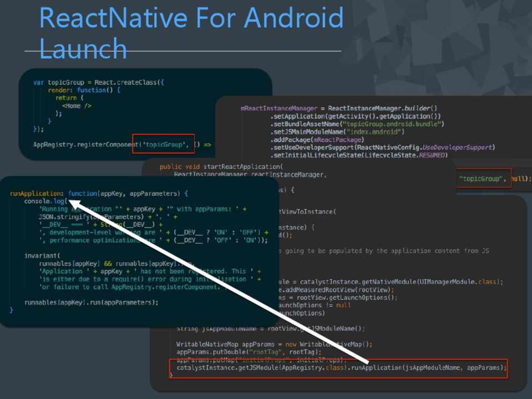
Task: Click the WritableNativeMap appParams declaration
Action: coord(274,344)
